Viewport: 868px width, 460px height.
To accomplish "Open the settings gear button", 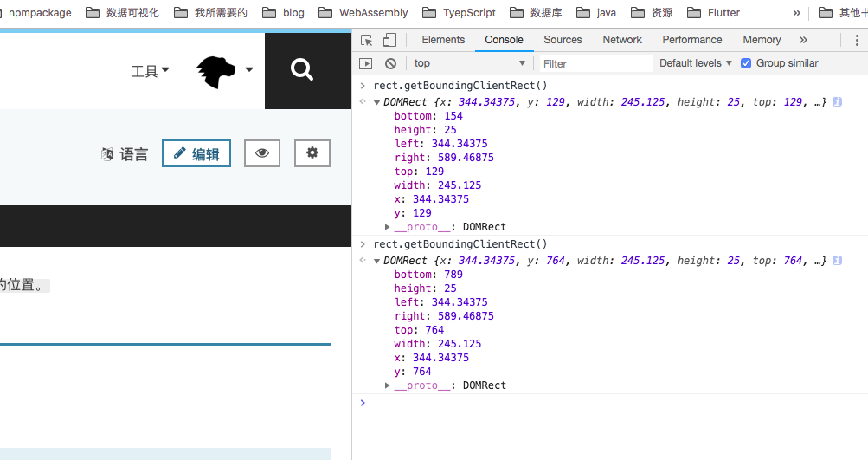I will click(x=312, y=153).
